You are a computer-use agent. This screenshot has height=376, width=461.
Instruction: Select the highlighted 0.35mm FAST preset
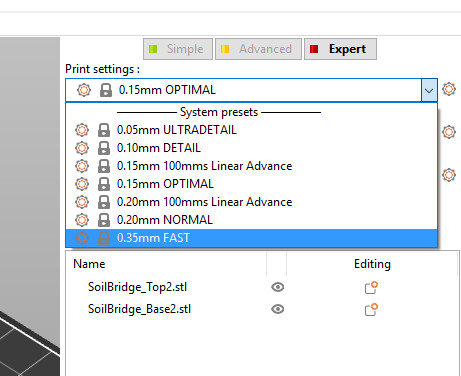coord(251,238)
